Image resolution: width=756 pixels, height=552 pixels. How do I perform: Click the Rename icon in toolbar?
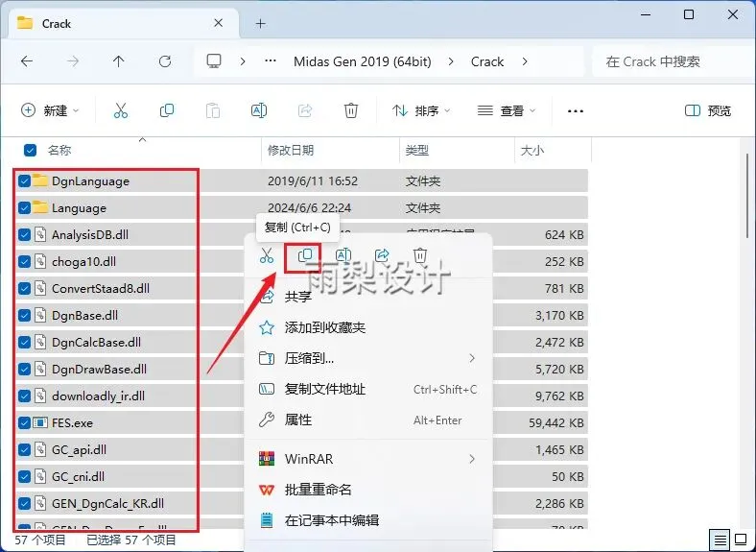pos(259,110)
